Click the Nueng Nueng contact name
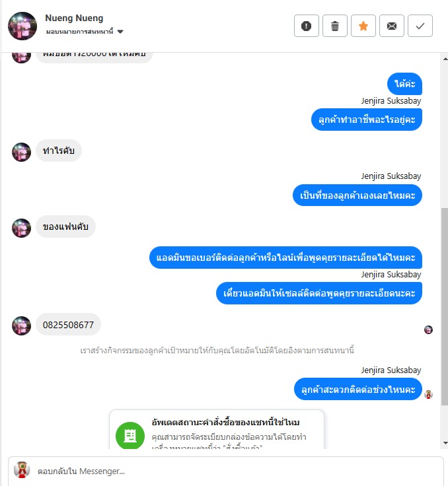The height and width of the screenshot is (486, 448). coord(74,18)
